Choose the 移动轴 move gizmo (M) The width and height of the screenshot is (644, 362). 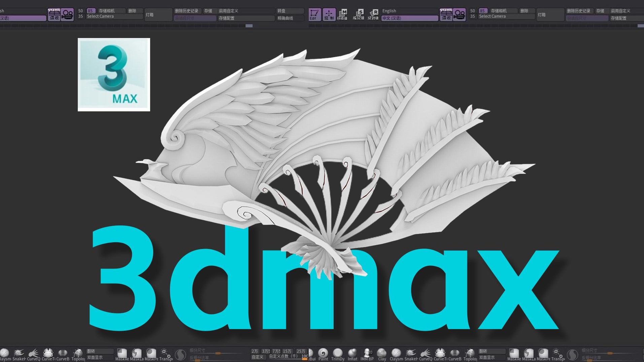coord(342,14)
